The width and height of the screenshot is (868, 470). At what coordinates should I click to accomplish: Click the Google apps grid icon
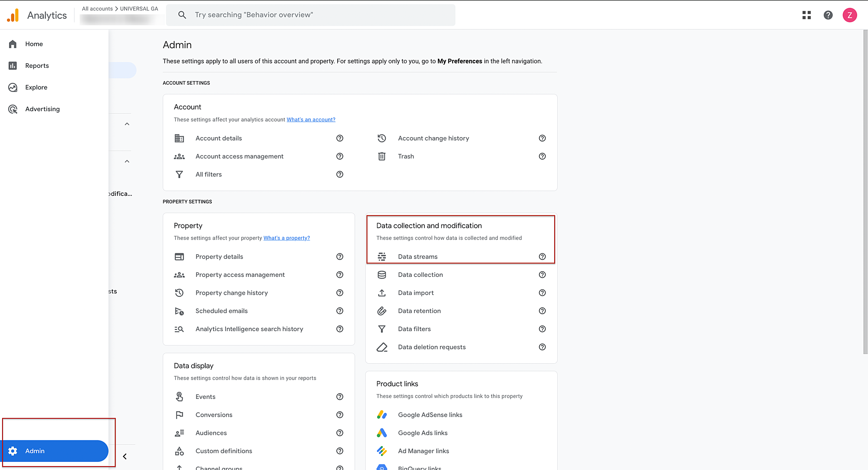(x=806, y=15)
